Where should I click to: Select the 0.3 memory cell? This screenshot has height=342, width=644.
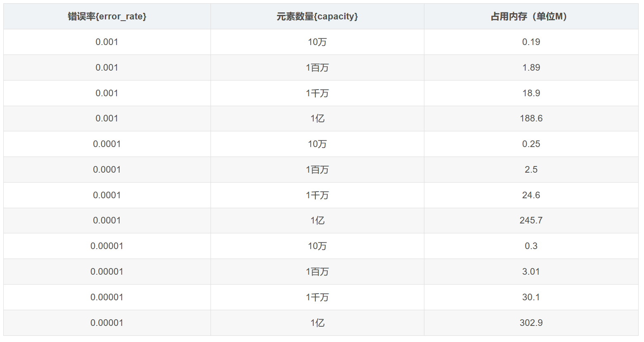(531, 246)
